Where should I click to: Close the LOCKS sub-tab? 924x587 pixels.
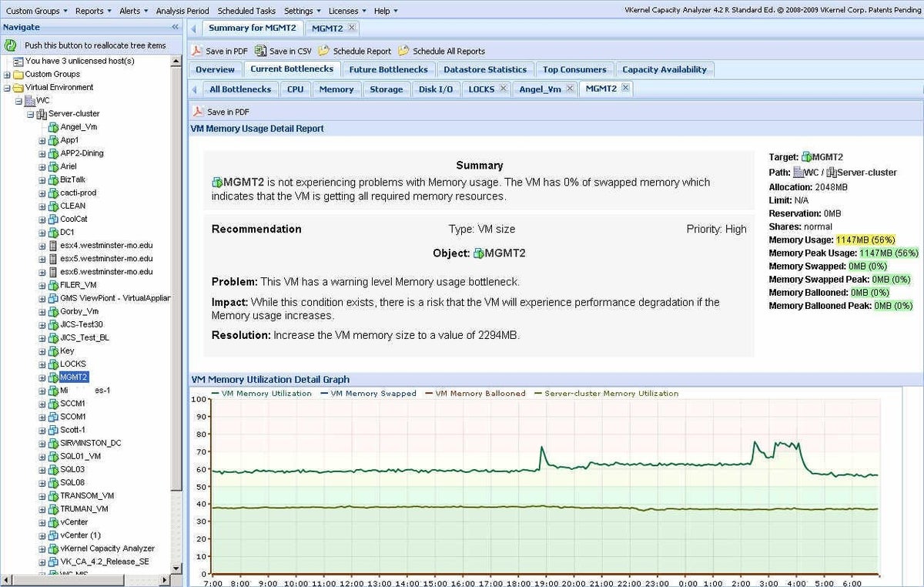502,88
